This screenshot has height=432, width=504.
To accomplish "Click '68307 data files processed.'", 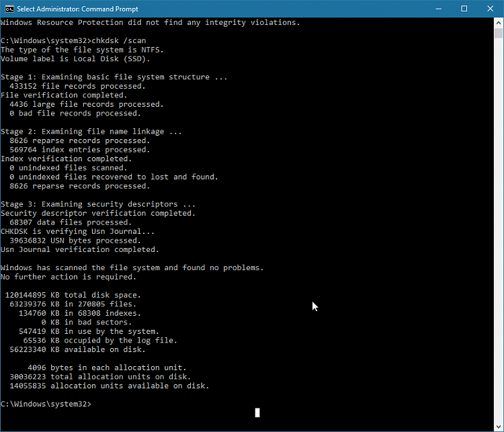I will click(71, 222).
